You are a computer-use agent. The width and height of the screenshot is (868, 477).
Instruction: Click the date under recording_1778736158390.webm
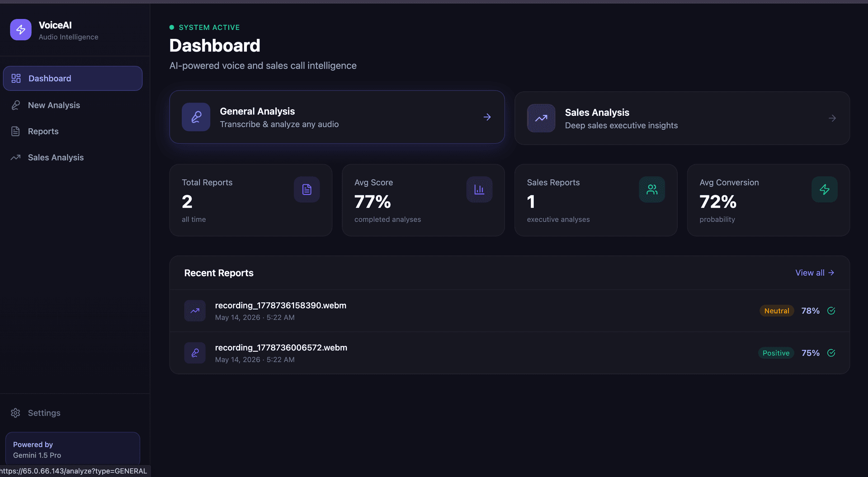click(255, 317)
